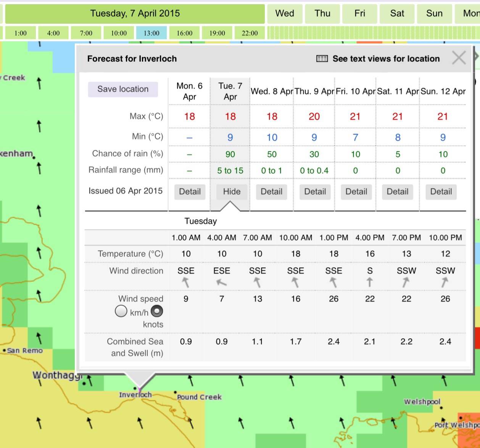Select the km/h wind speed radio button

pos(121,312)
